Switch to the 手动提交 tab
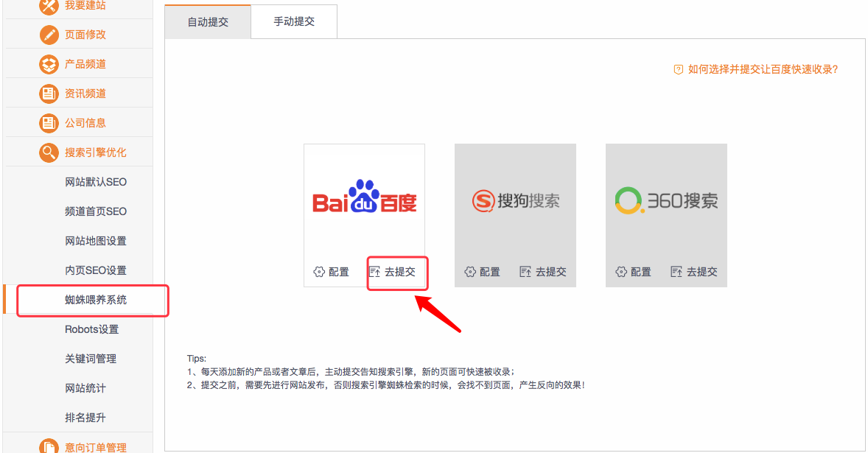This screenshot has width=868, height=453. [x=294, y=21]
